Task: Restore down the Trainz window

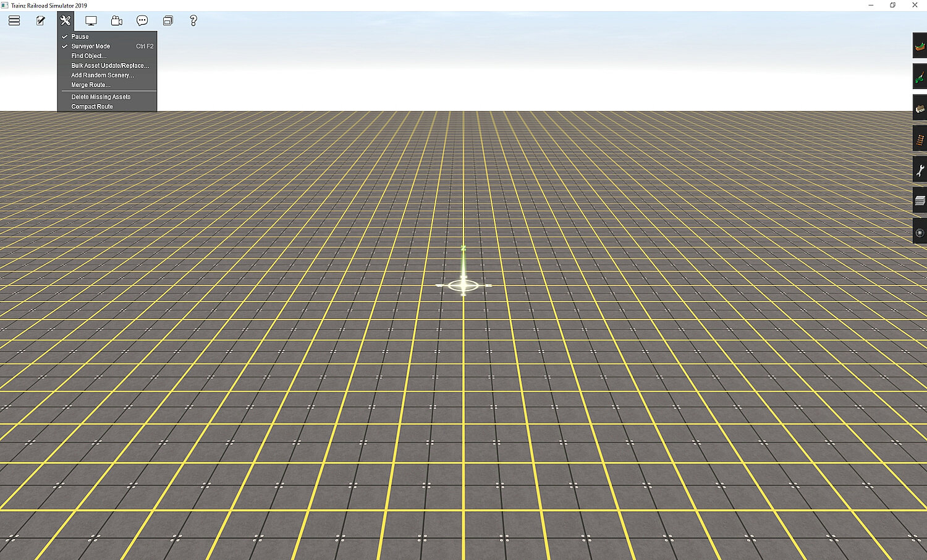Action: click(x=893, y=5)
